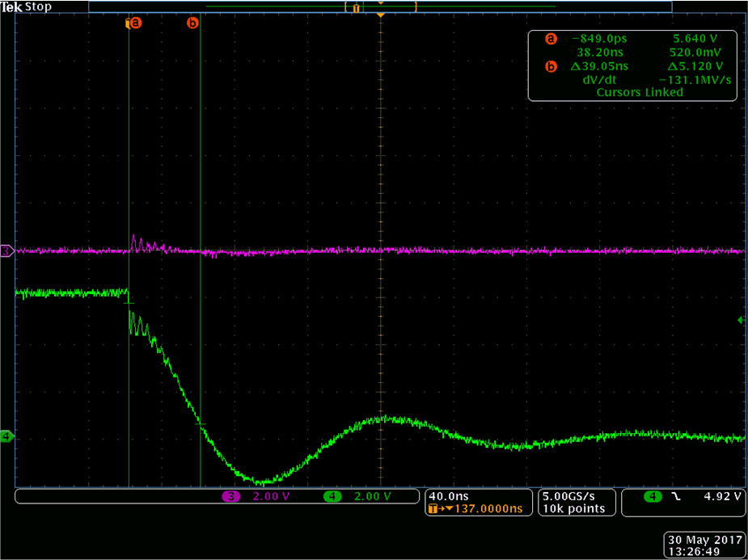Click the channel 4 trigger source badge

click(651, 496)
